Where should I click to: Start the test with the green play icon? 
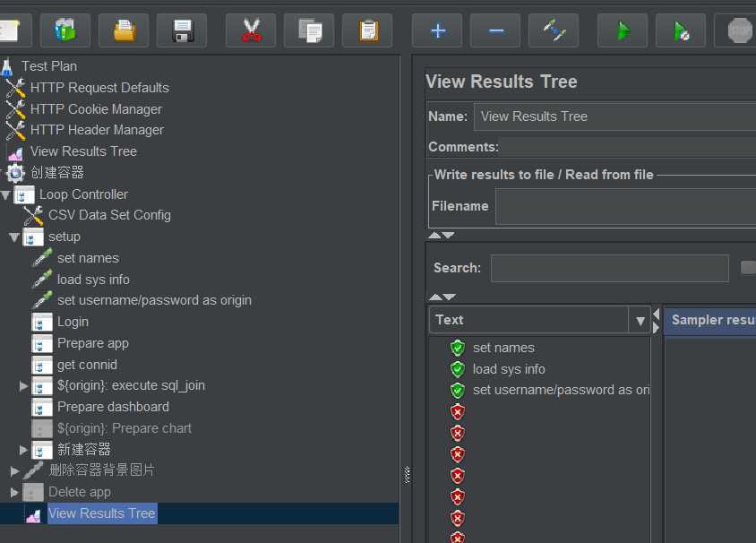[623, 30]
